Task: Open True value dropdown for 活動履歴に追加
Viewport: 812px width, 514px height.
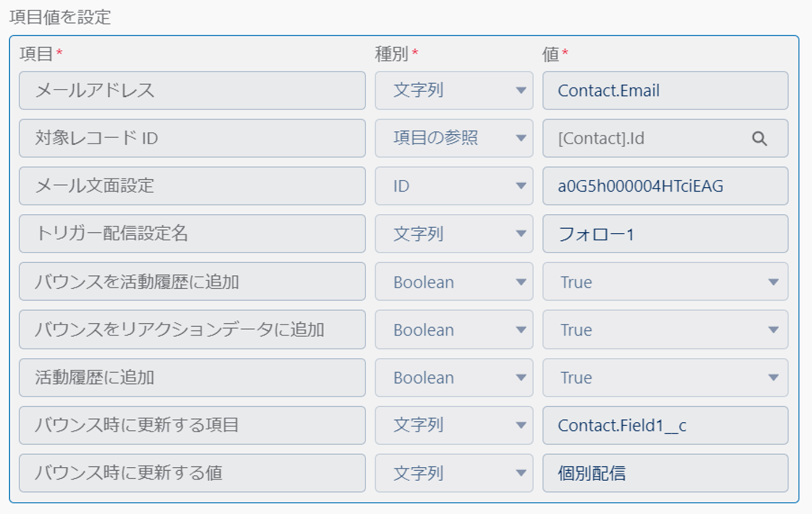Action: click(x=665, y=377)
